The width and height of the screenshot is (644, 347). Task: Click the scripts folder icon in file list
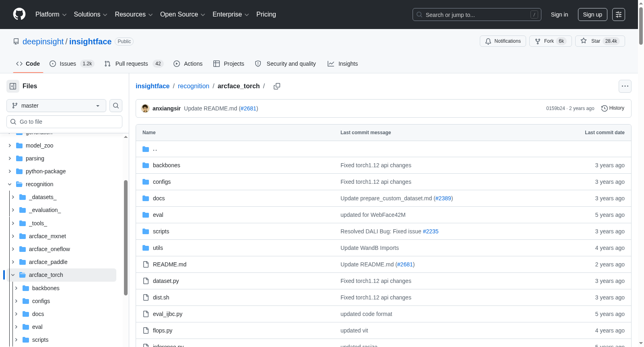[146, 231]
